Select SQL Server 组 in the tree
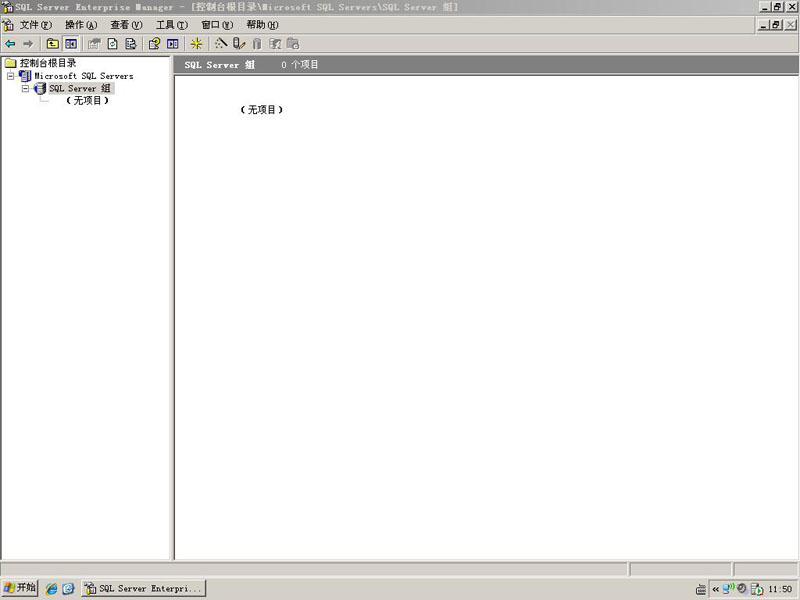The height and width of the screenshot is (600, 800). click(x=80, y=88)
